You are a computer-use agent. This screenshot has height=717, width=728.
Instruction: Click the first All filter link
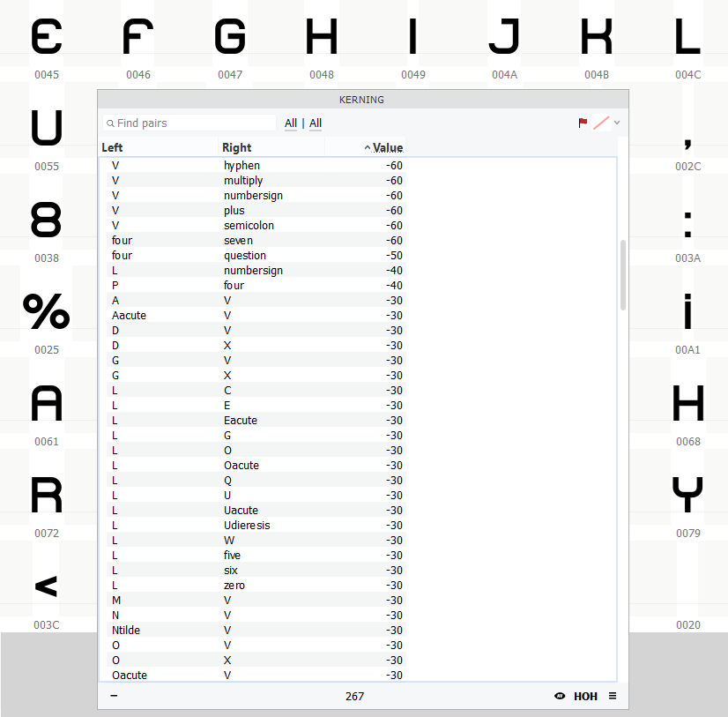click(x=291, y=123)
